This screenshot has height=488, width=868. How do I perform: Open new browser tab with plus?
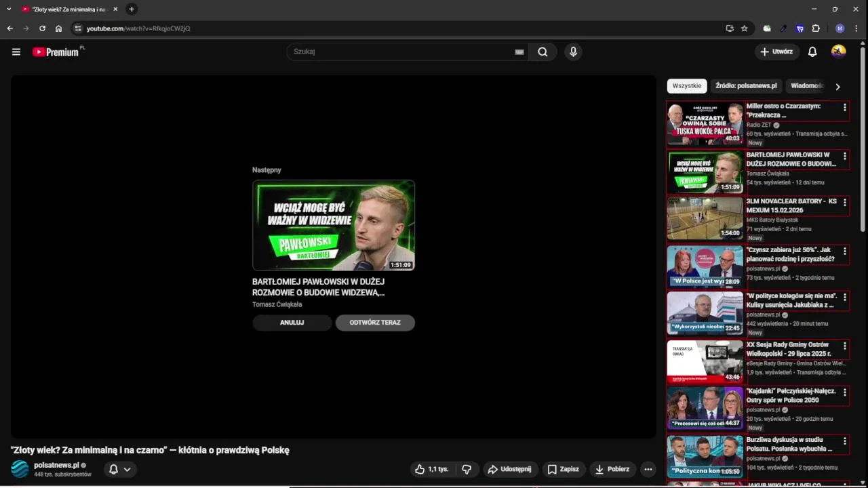[132, 9]
